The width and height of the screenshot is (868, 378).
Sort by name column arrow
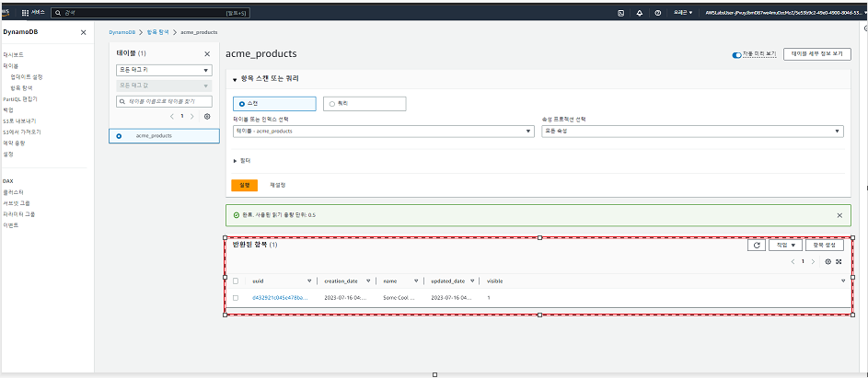[x=417, y=281]
